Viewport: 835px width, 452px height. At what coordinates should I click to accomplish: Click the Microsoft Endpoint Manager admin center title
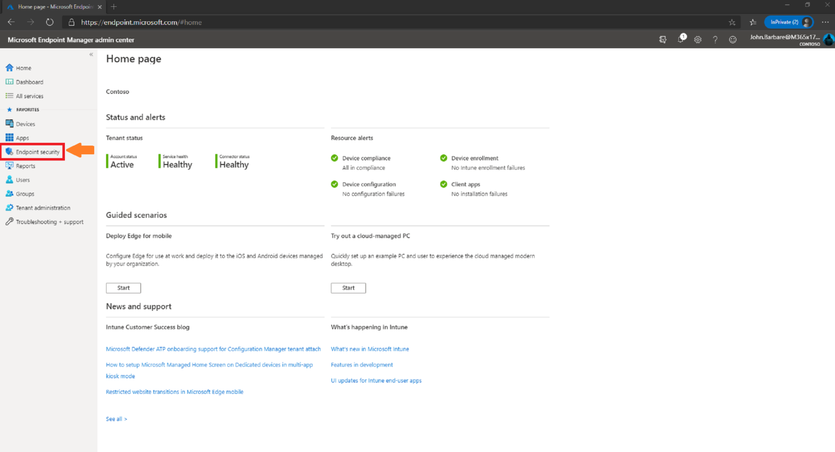click(x=71, y=40)
